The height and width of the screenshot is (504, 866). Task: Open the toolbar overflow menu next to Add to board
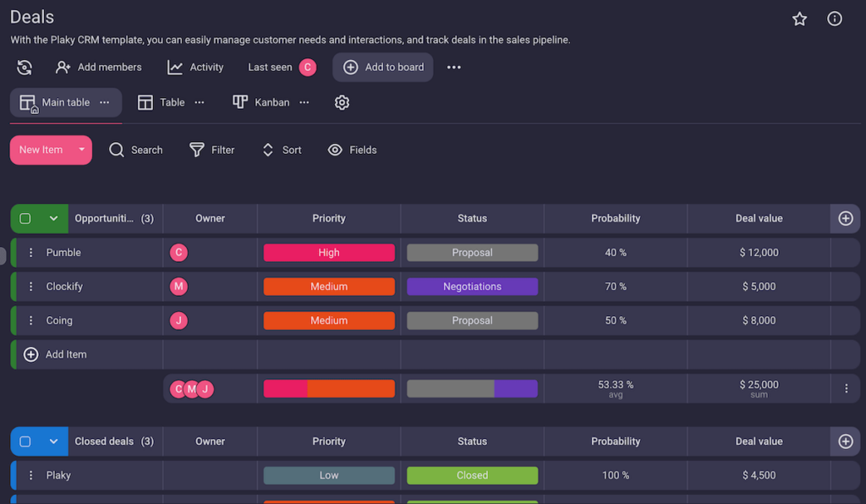click(453, 67)
